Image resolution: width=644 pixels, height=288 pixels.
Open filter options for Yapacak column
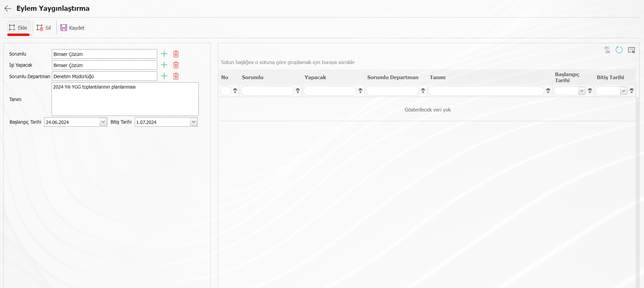click(x=360, y=91)
